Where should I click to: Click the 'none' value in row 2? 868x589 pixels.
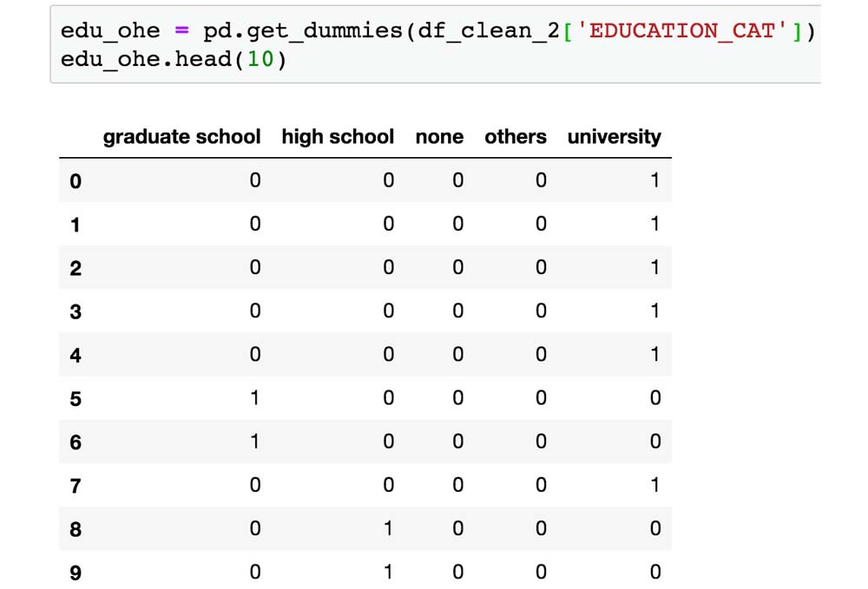(x=457, y=267)
